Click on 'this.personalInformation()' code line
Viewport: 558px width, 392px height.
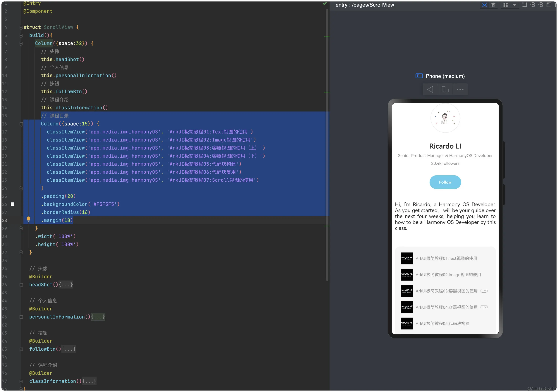[79, 76]
